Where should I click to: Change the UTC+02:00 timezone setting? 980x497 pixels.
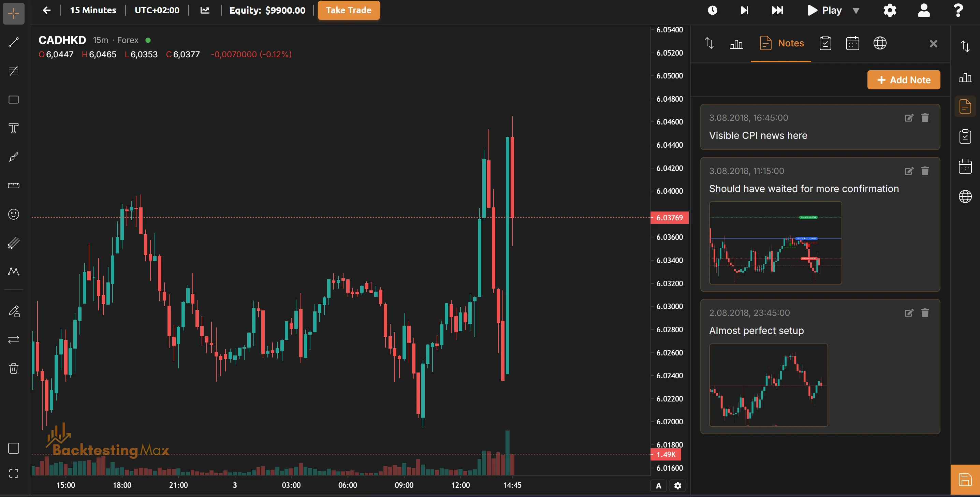click(x=157, y=10)
